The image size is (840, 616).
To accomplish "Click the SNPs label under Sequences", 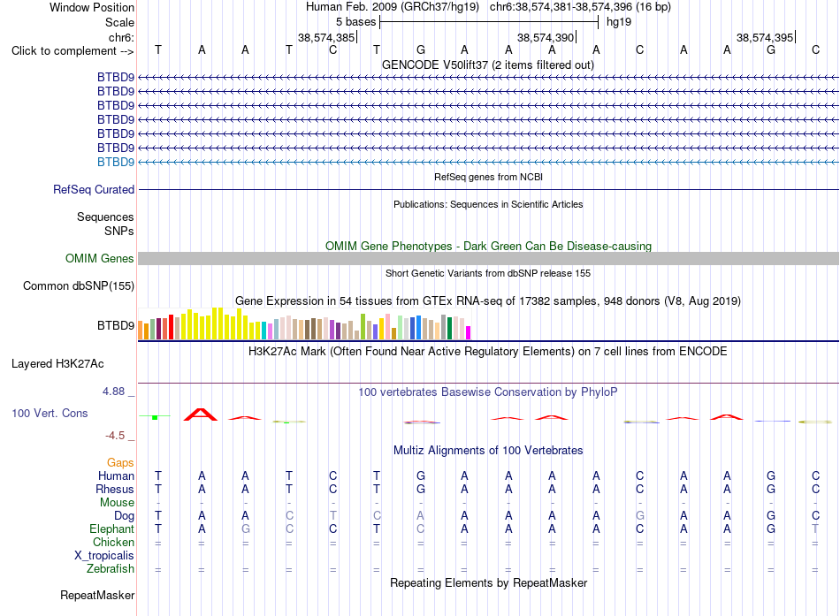I will pos(119,231).
